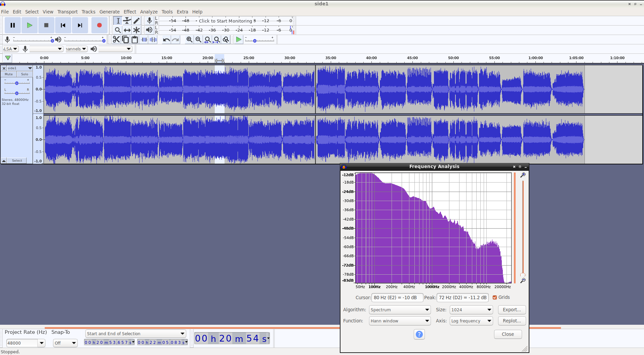Screen dimensions: 644x355
Task: Open the Size 1024 dropdown
Action: (471, 310)
